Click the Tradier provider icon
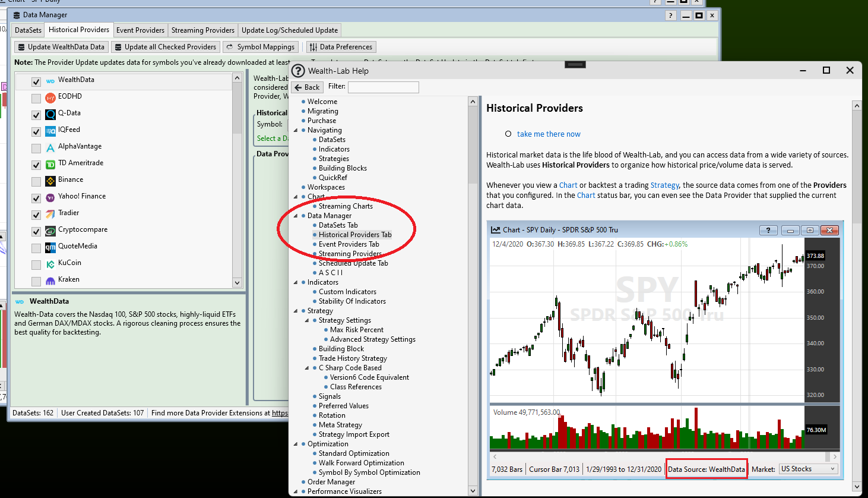 (50, 215)
